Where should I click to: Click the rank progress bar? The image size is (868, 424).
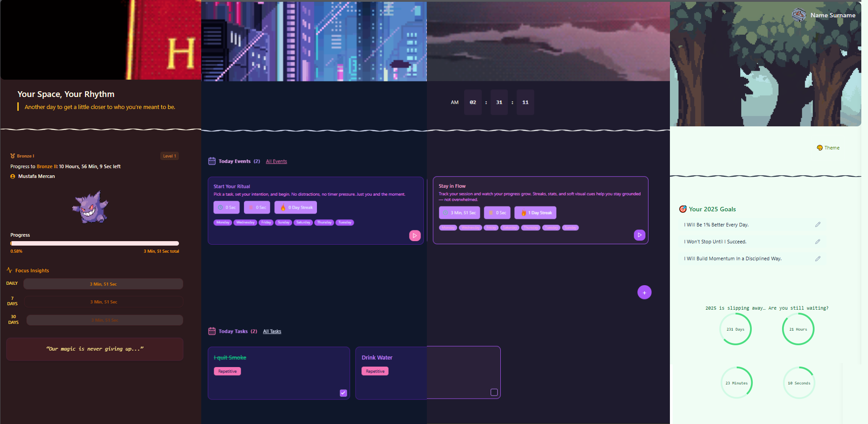pos(94,243)
